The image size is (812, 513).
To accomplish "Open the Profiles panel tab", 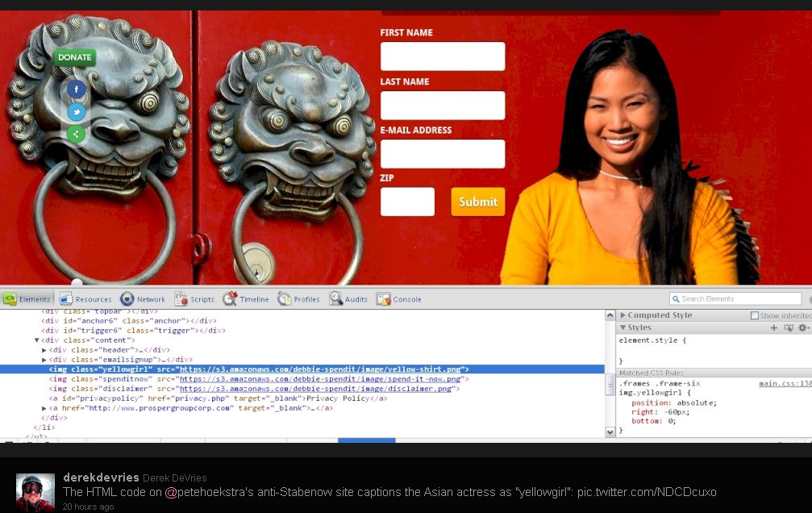I will tap(298, 299).
